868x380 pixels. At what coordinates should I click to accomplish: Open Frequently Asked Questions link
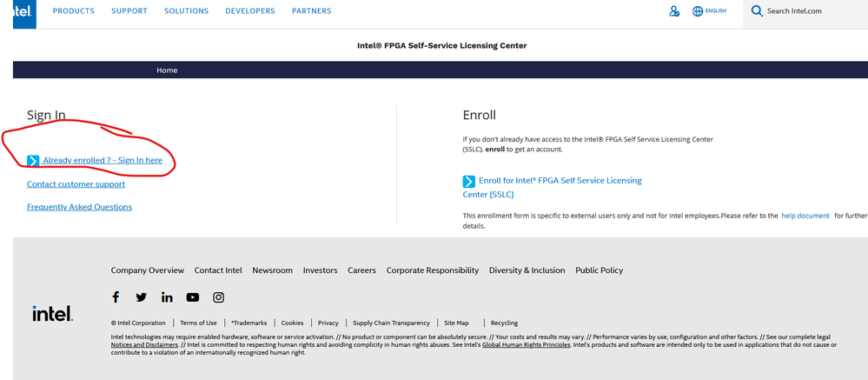point(79,207)
